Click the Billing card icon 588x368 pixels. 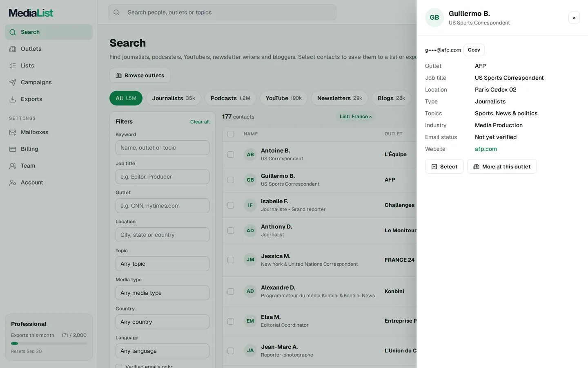(13, 149)
